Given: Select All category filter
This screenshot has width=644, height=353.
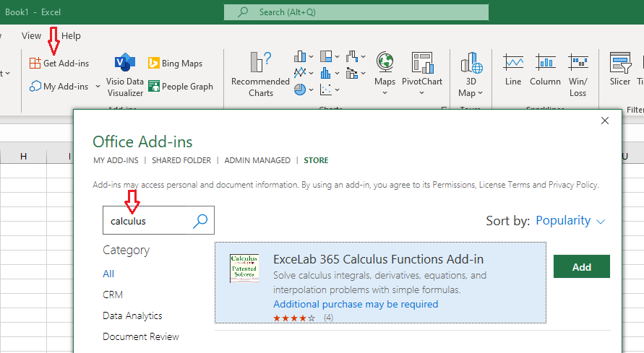Looking at the screenshot, I should click(108, 274).
